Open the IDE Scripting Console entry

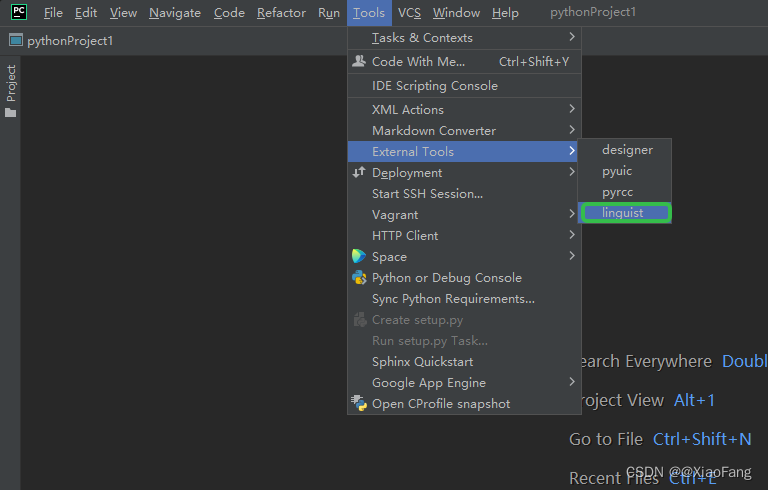464,86
